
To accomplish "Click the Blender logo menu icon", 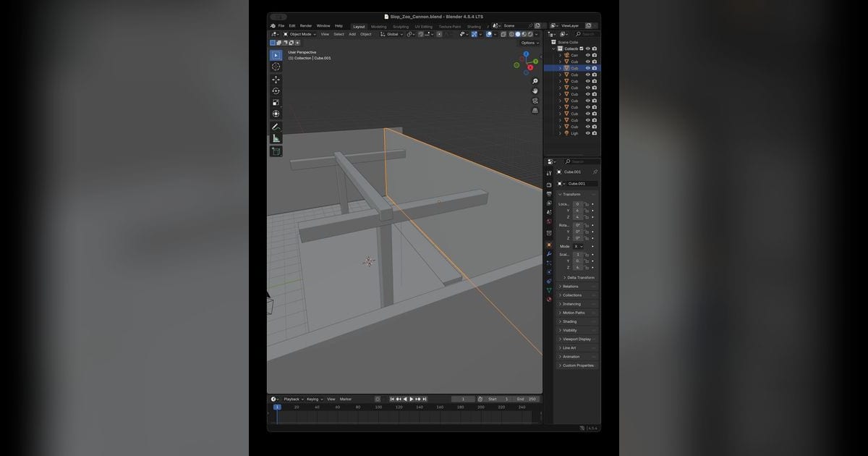I will point(273,25).
